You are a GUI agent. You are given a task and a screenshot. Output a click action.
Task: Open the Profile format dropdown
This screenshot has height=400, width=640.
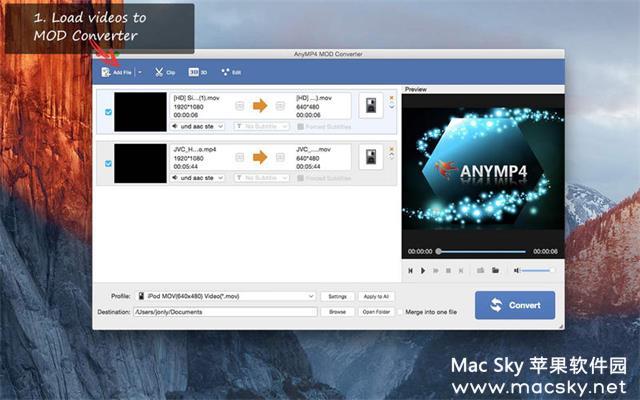[x=226, y=296]
